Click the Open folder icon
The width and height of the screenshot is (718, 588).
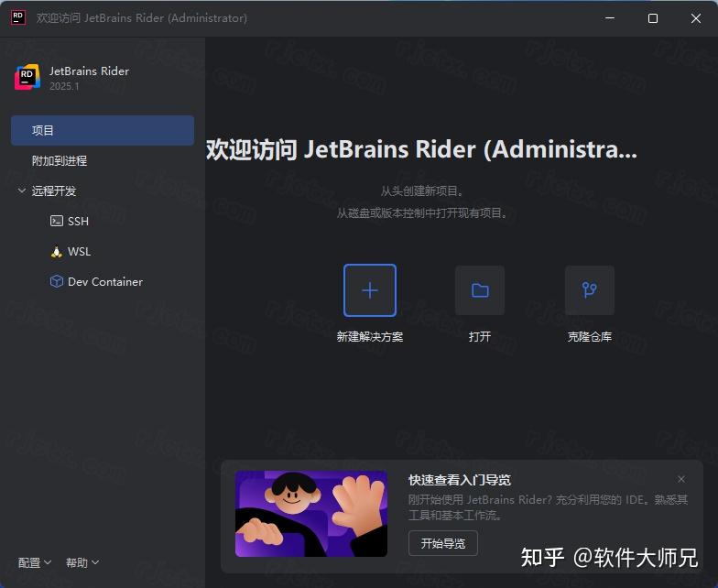tap(480, 290)
